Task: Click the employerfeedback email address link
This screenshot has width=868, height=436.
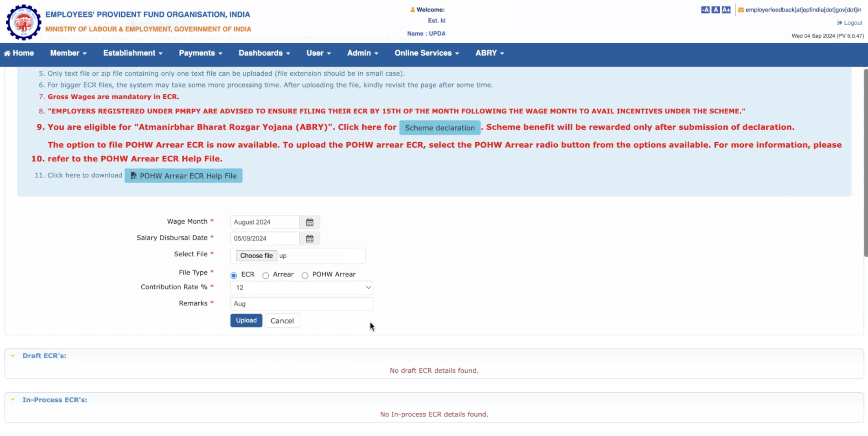Action: click(x=803, y=10)
